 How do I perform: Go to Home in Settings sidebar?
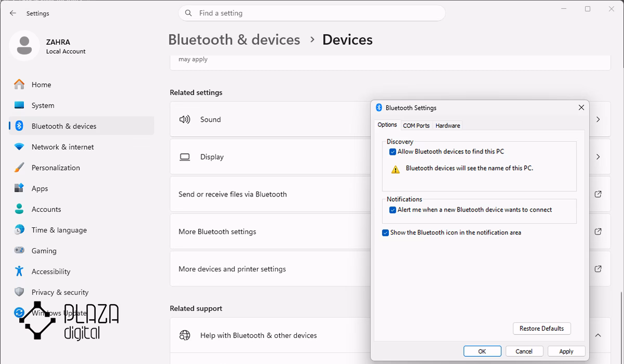point(82,84)
